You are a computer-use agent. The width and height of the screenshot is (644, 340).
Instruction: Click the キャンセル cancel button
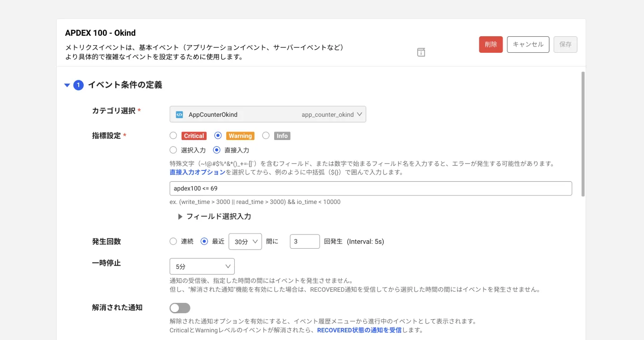[x=528, y=44]
